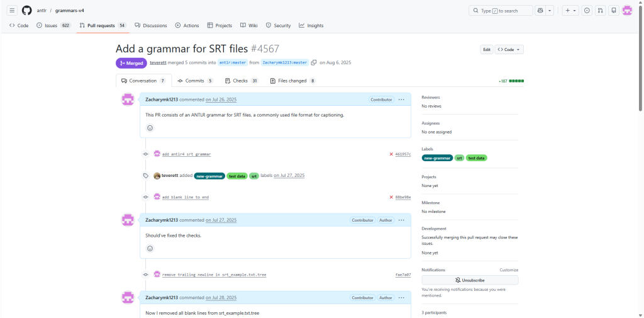Click srt label in sidebar Labels
Viewport: 644px width, 318px height.
(x=459, y=158)
